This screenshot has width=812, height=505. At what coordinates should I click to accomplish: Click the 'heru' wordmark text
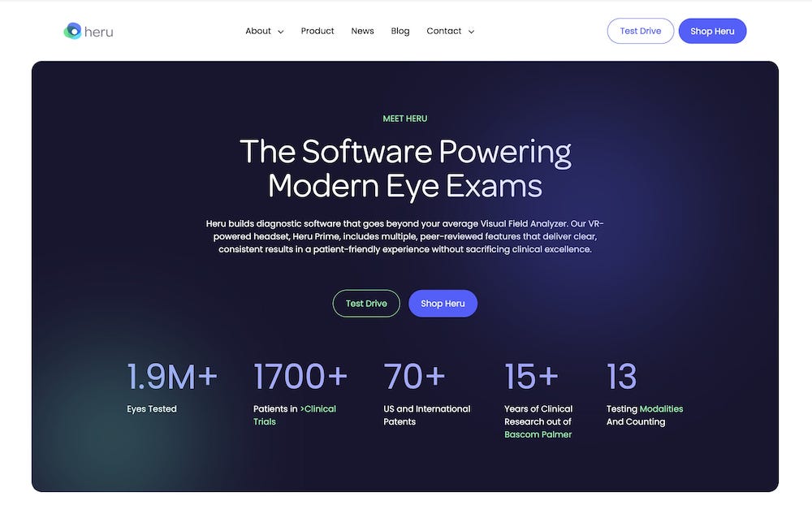pos(98,32)
